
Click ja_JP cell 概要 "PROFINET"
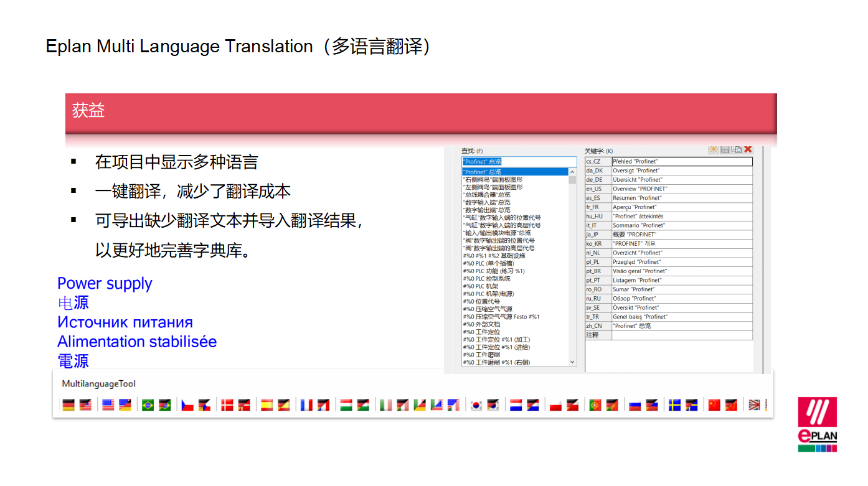(682, 235)
